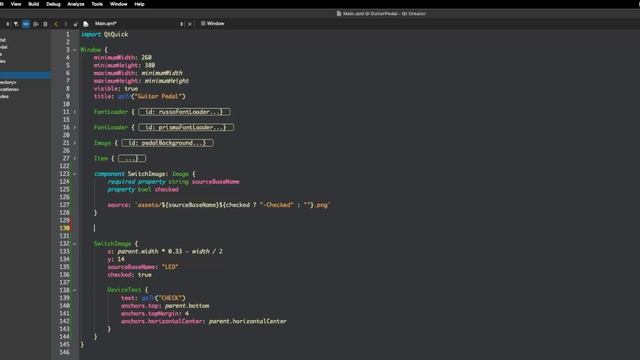Click 'x: parent.width * 0.33' line
The height and width of the screenshot is (360, 640).
(165, 251)
